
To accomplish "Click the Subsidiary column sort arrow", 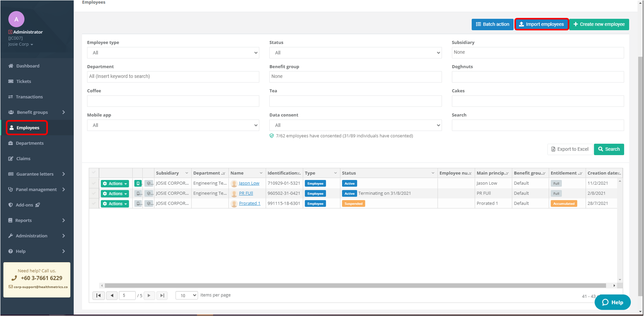I will [186, 173].
